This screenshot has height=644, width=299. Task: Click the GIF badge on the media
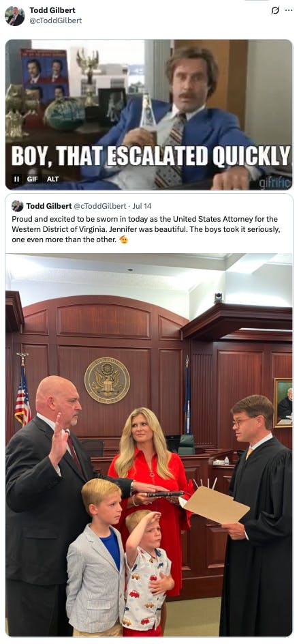tap(33, 179)
